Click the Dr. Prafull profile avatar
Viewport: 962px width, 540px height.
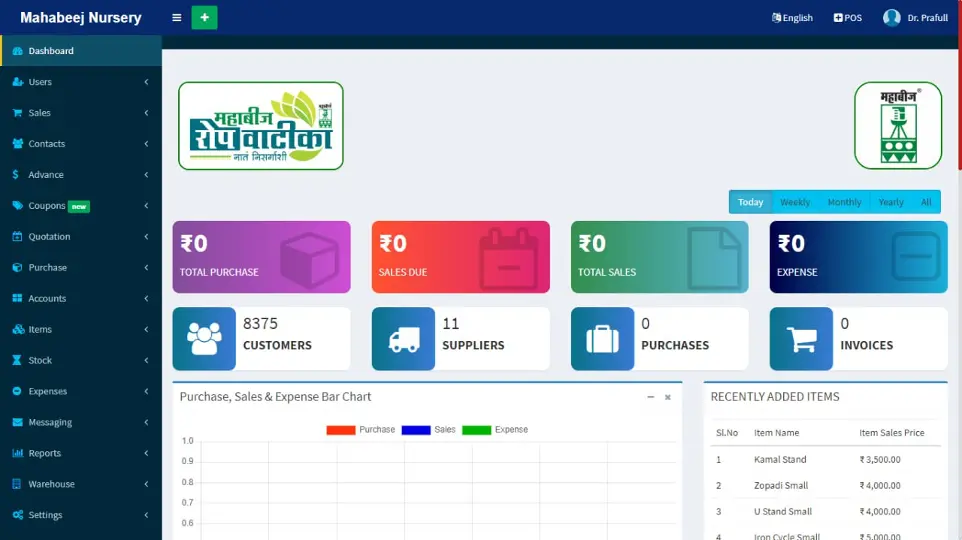[x=892, y=18]
